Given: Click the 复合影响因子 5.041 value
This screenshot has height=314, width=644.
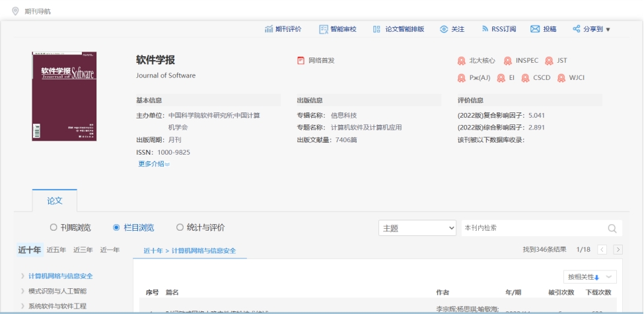Looking at the screenshot, I should [x=536, y=116].
